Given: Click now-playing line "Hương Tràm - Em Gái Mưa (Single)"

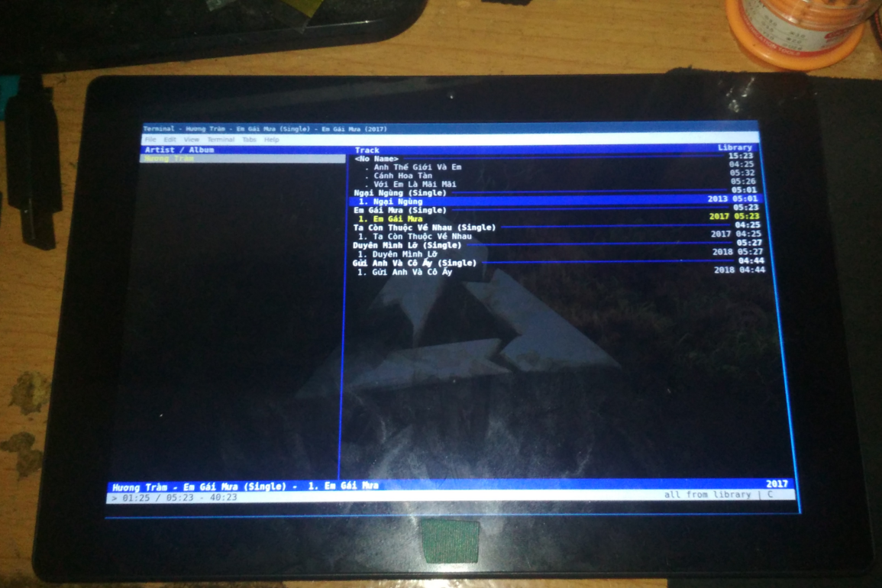Looking at the screenshot, I should [199, 486].
